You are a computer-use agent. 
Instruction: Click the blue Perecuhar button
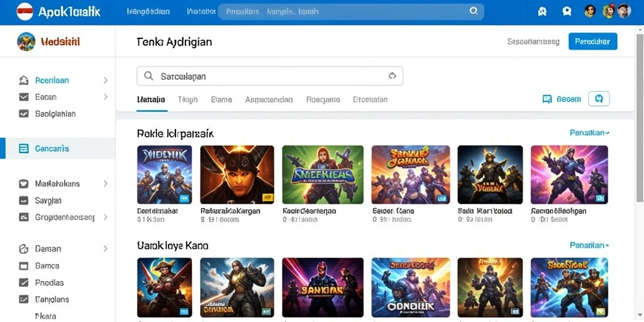click(x=592, y=42)
